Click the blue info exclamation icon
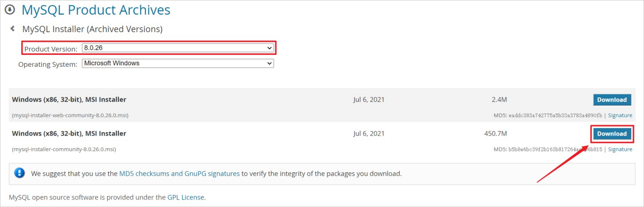This screenshot has width=644, height=207. 20,173
